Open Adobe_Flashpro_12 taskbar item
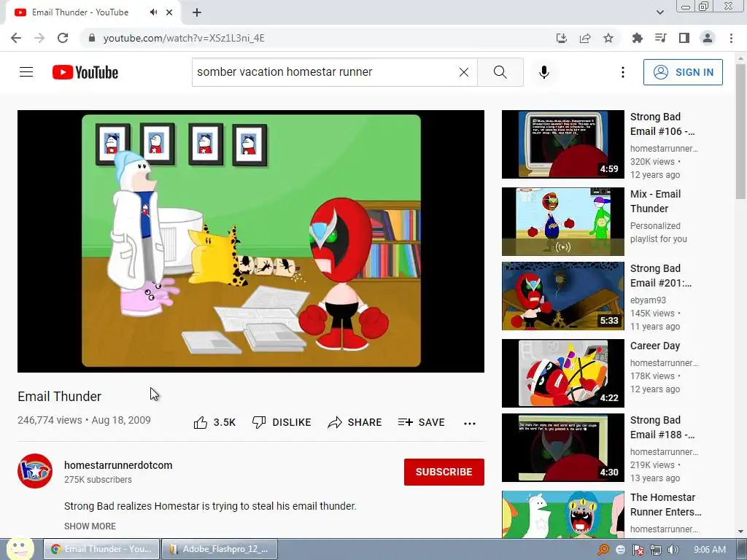 coord(220,549)
